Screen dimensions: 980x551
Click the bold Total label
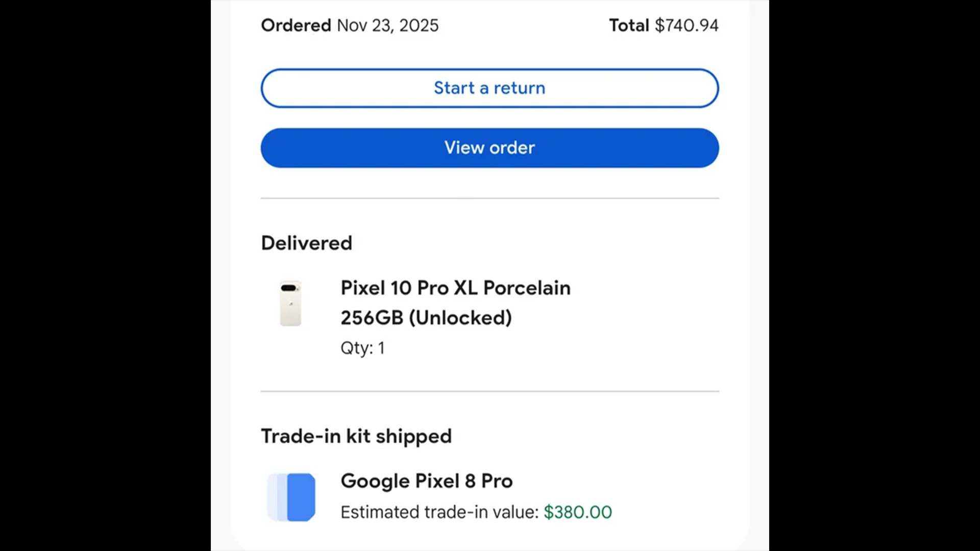tap(629, 26)
